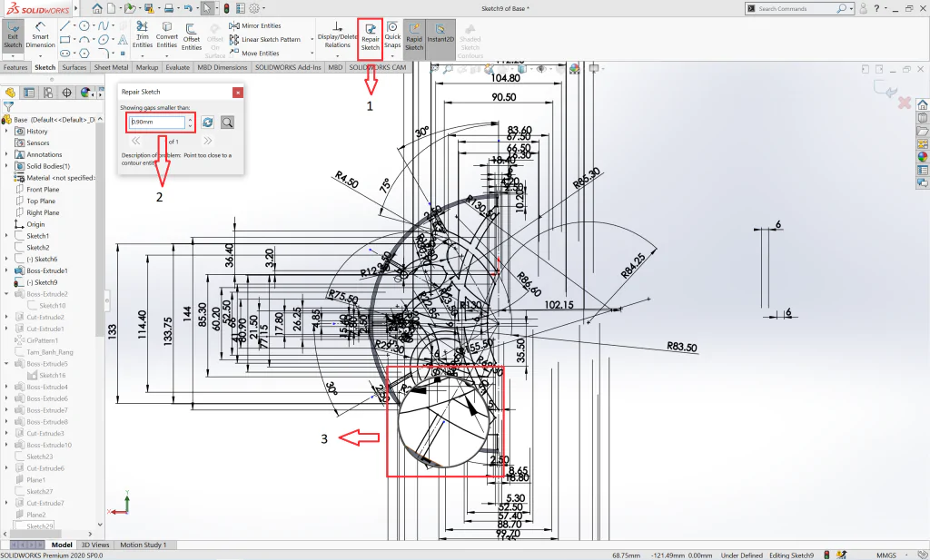Viewport: 930px width, 560px height.
Task: Expand the Boss-Extrude1 feature node
Action: [6, 270]
